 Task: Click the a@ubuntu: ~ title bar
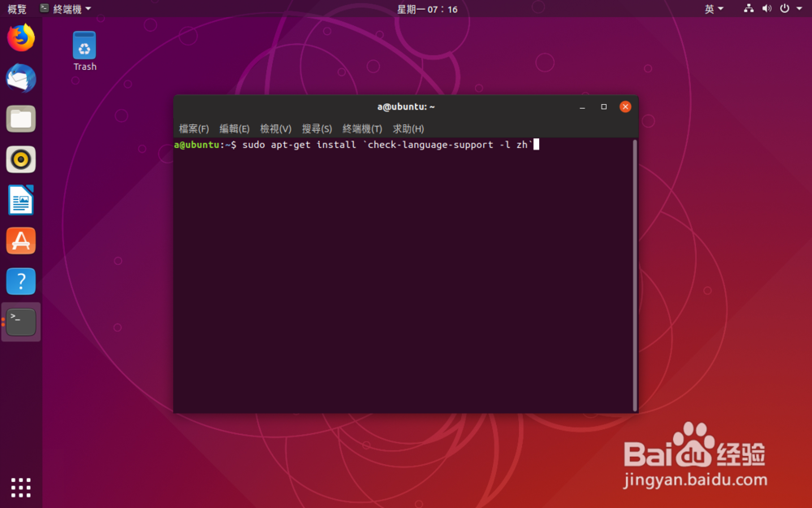click(x=406, y=106)
